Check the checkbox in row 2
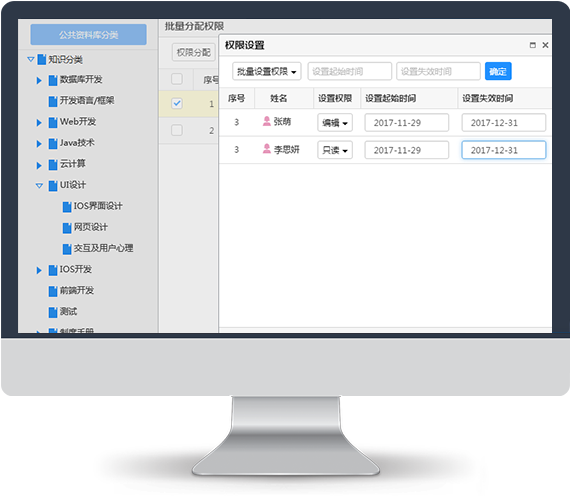Image resolution: width=570 pixels, height=498 pixels. coord(177,130)
